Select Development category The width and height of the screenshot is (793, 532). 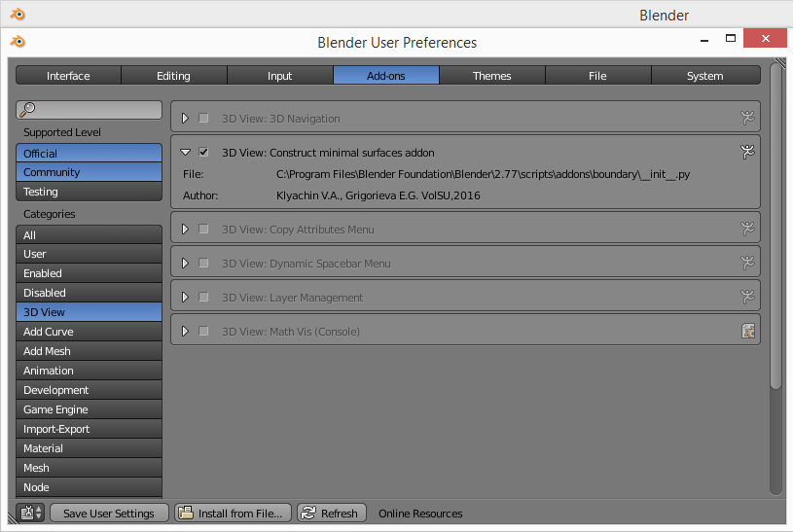coord(89,390)
